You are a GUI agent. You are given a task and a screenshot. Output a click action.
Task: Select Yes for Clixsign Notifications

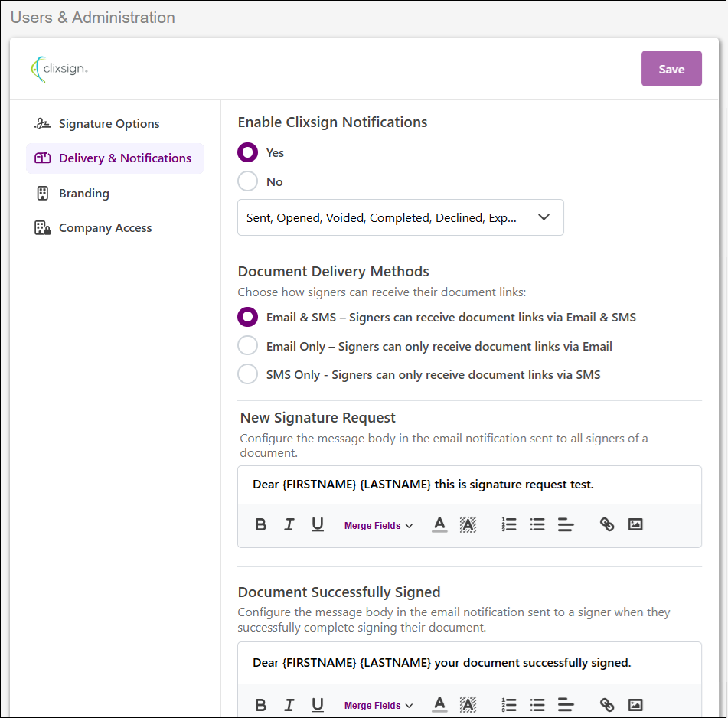click(x=247, y=152)
